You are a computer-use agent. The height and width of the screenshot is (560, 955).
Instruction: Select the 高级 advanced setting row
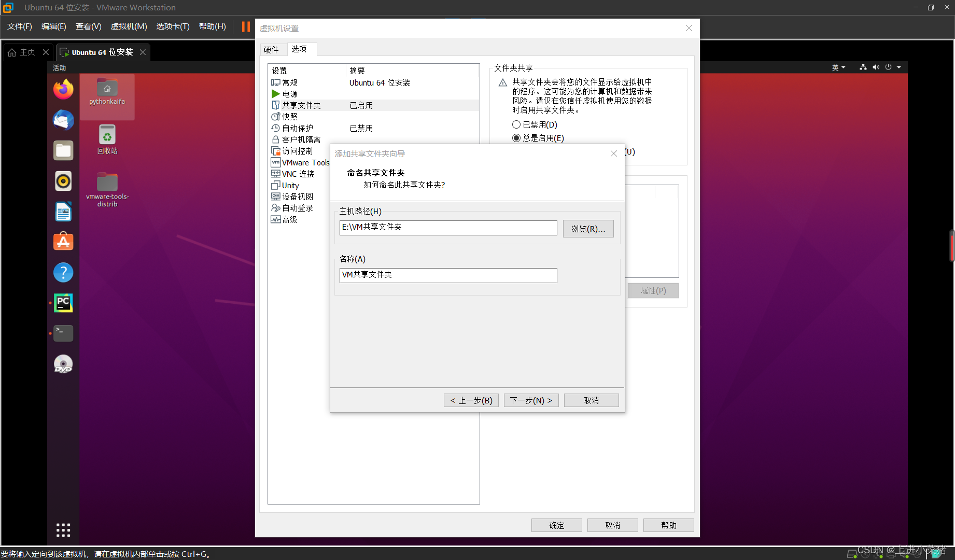pyautogui.click(x=300, y=219)
